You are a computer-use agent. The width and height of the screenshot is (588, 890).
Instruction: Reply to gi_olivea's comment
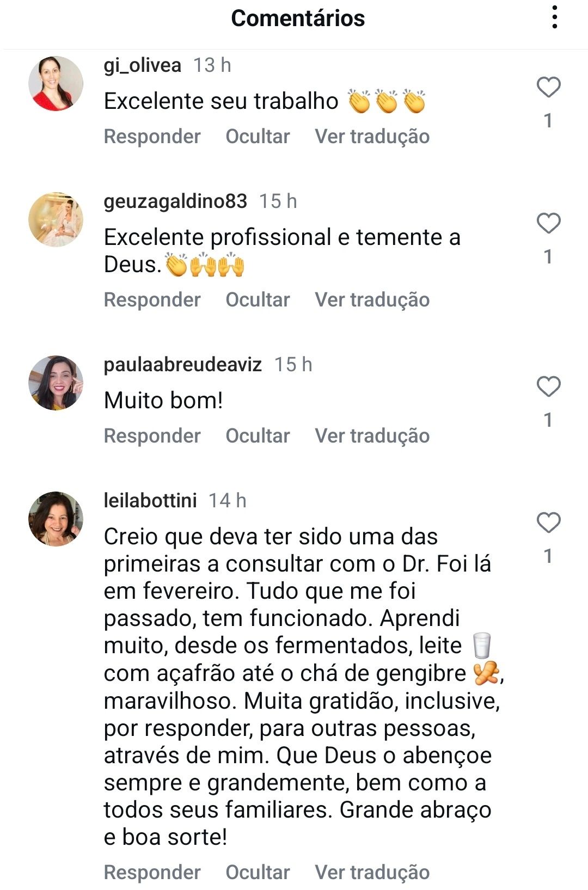pyautogui.click(x=152, y=137)
